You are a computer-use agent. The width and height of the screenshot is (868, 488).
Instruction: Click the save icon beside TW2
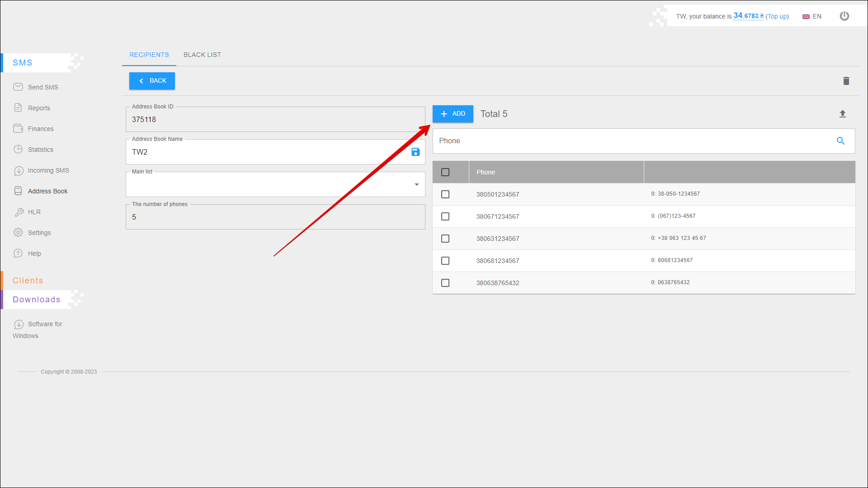(x=415, y=152)
